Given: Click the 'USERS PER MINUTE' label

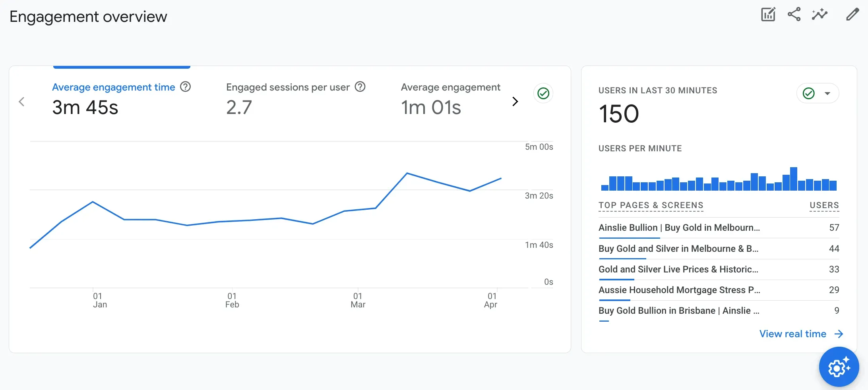Looking at the screenshot, I should pos(640,149).
